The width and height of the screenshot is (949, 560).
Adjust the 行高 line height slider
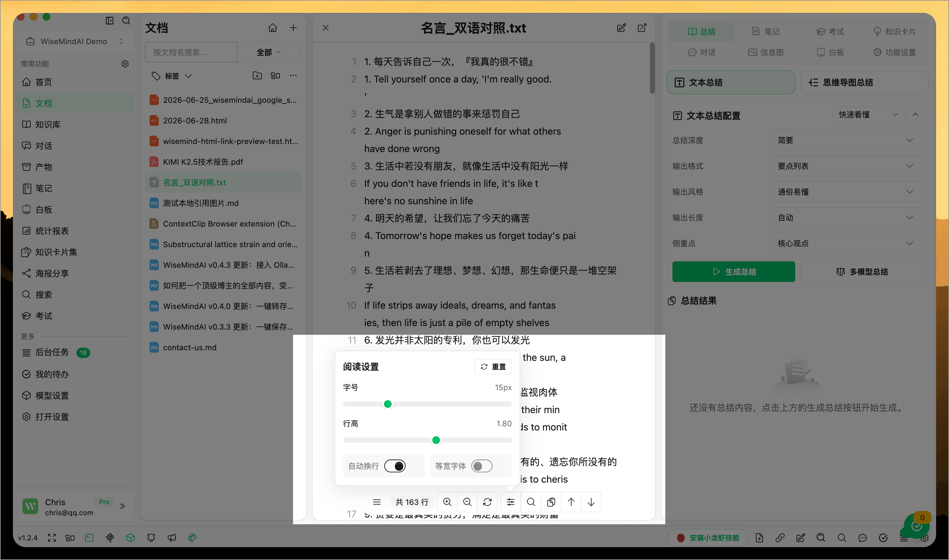(427, 440)
